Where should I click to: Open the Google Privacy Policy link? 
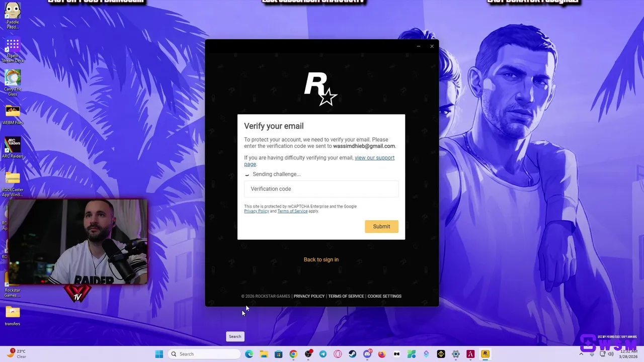coord(257,211)
